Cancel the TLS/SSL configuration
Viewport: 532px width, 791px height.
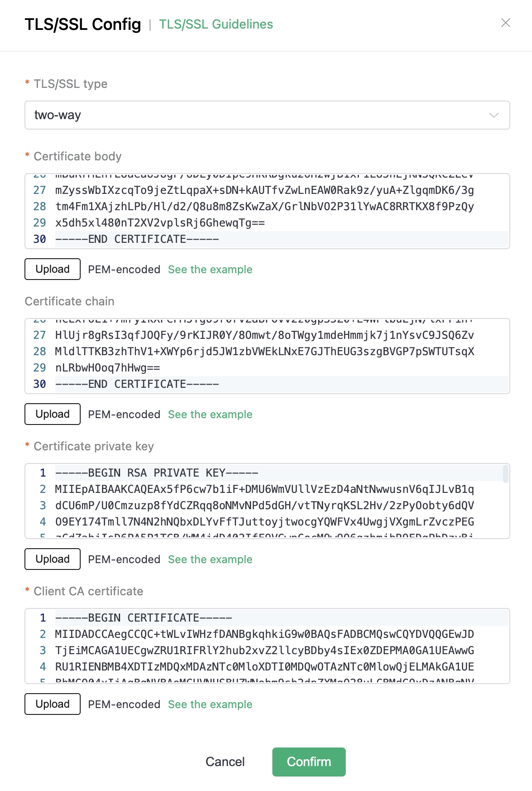point(225,762)
